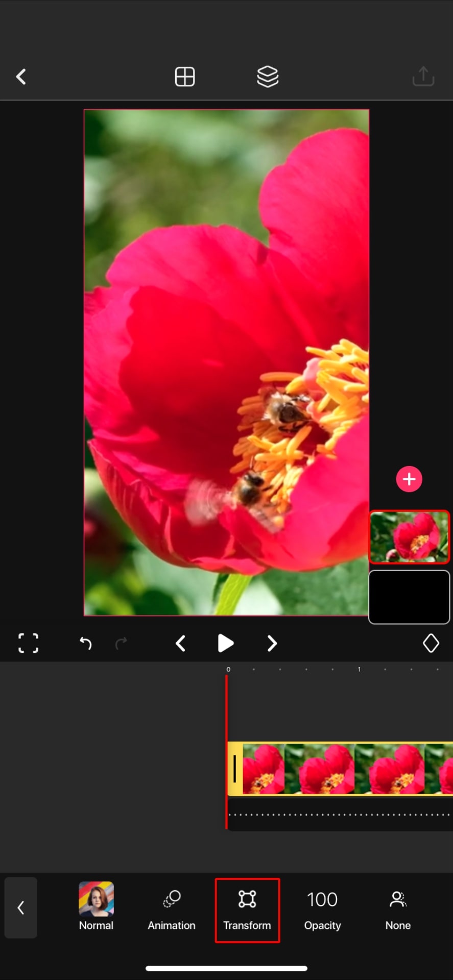Collapse the bottom toolbar with the left chevron
Screen dimensions: 453x980
(21, 908)
